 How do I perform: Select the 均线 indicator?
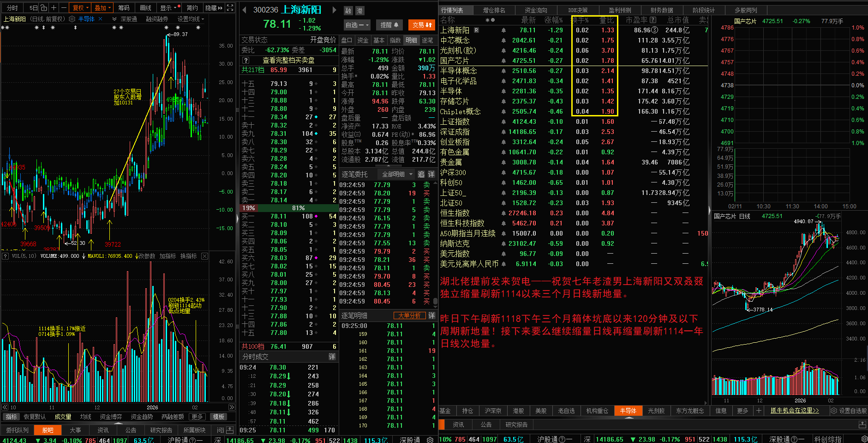click(86, 417)
